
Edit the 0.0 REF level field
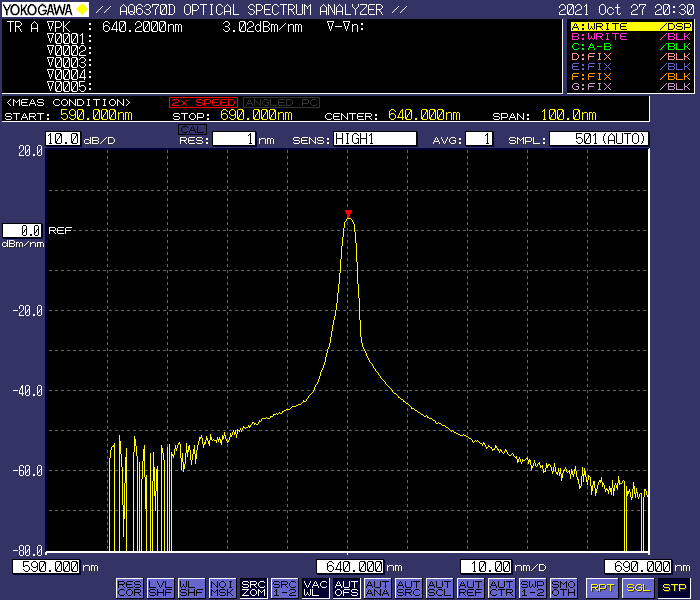pos(22,230)
